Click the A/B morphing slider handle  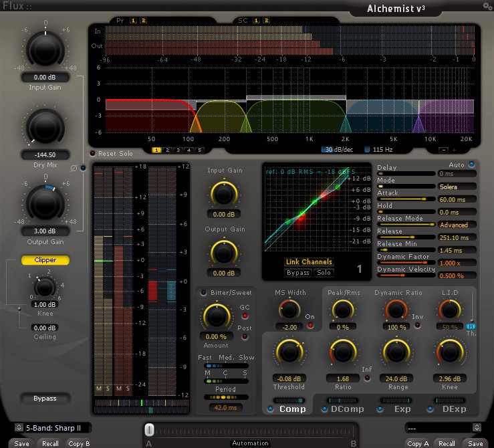(x=150, y=429)
